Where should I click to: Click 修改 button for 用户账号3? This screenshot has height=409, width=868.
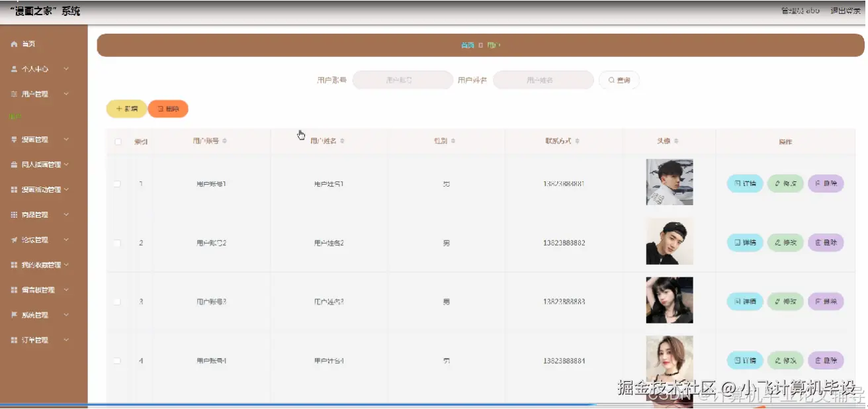tap(785, 302)
